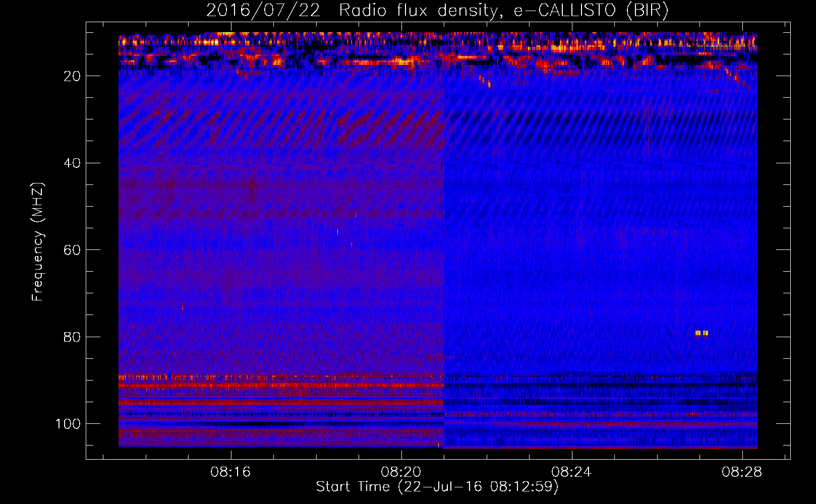Image resolution: width=816 pixels, height=504 pixels.
Task: Click the 08:20 time tick label
Action: pyautogui.click(x=401, y=472)
